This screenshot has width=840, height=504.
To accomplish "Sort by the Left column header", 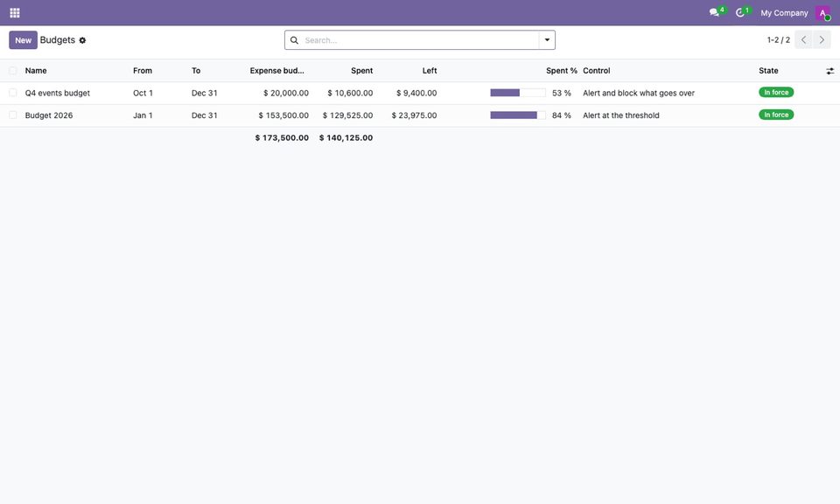I will (430, 71).
